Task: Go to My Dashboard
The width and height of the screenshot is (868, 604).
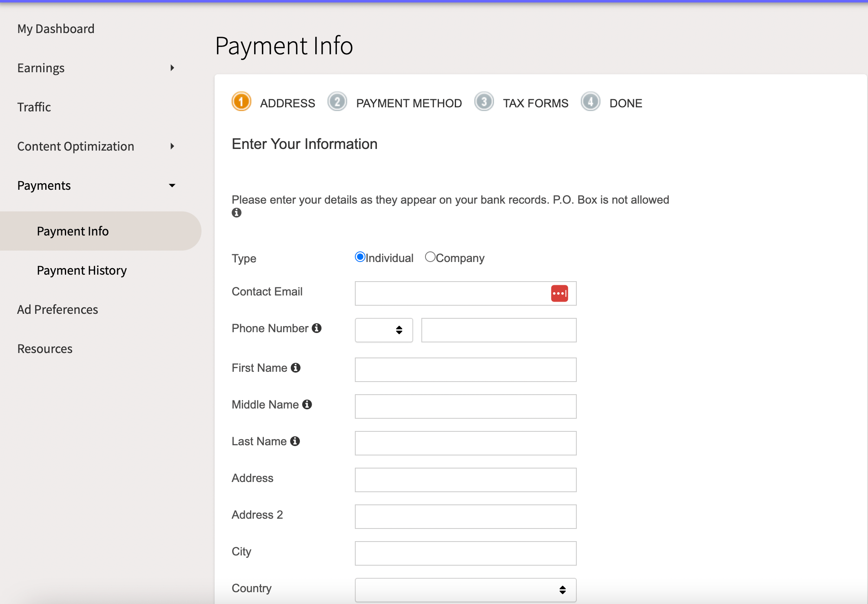Action: (56, 28)
